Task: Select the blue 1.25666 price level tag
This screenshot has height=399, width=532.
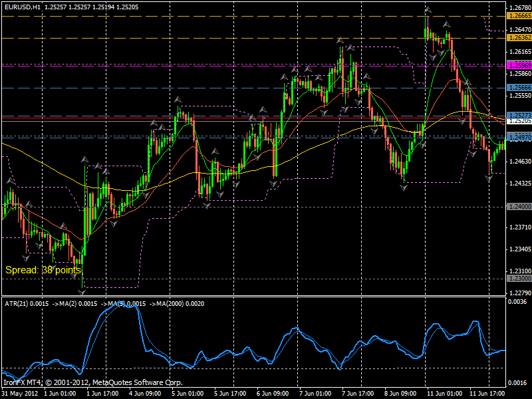Action: (x=518, y=87)
